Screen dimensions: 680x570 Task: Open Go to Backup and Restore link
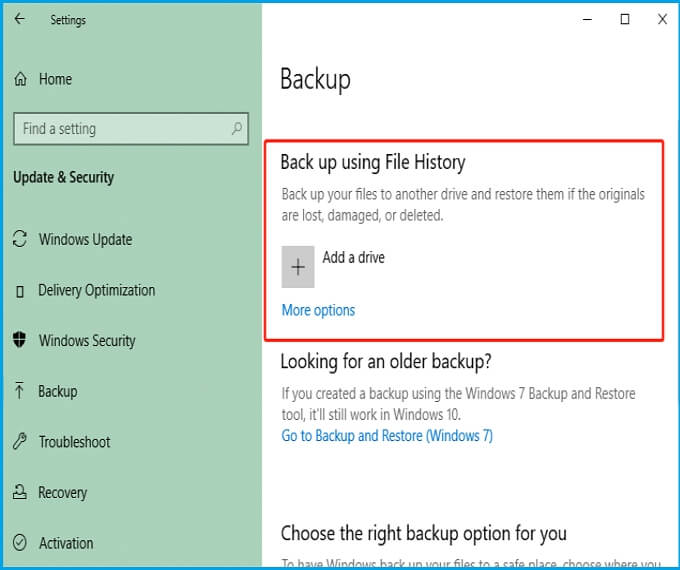point(387,436)
